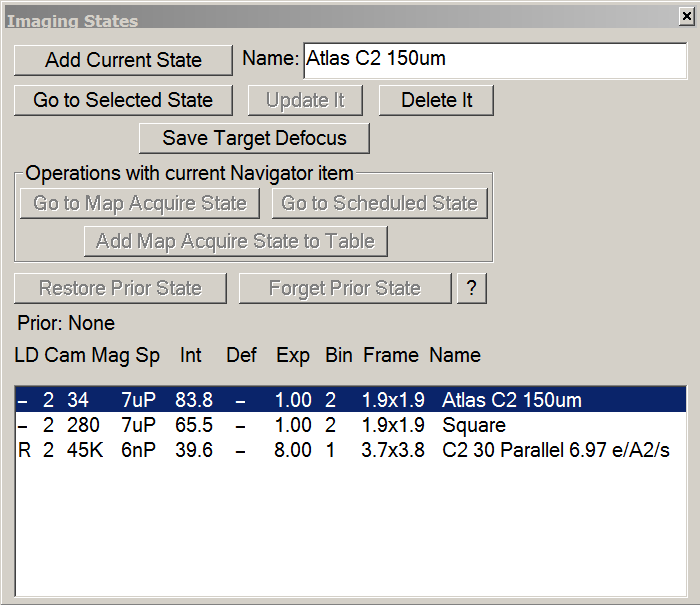
Task: Click Save Target Defocus
Action: (x=254, y=138)
